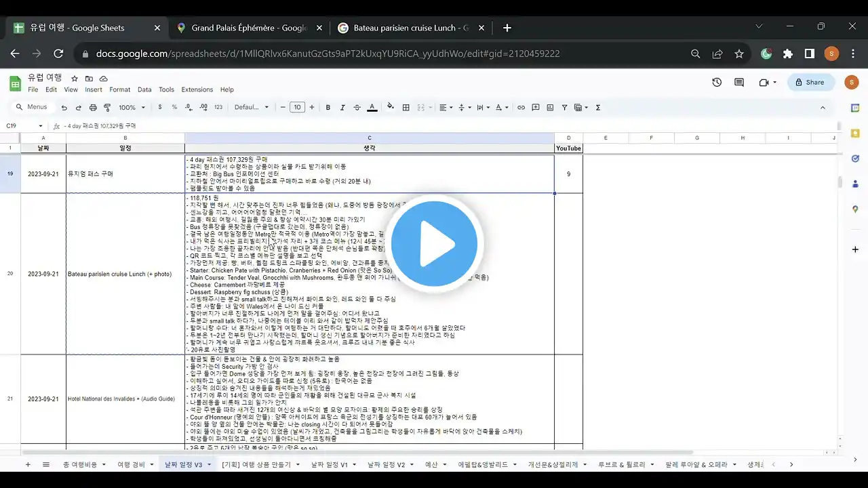Open the borders menu
Screen dimensions: 868x488
click(406, 107)
